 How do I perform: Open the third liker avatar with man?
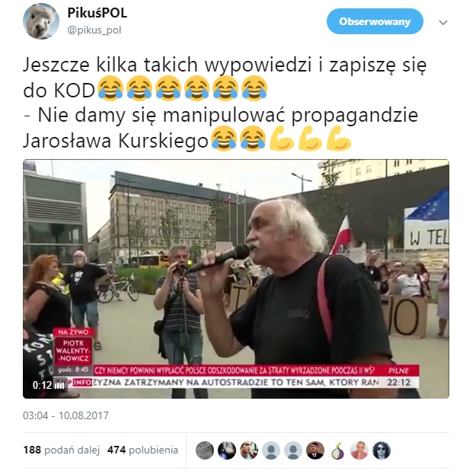pyautogui.click(x=249, y=450)
